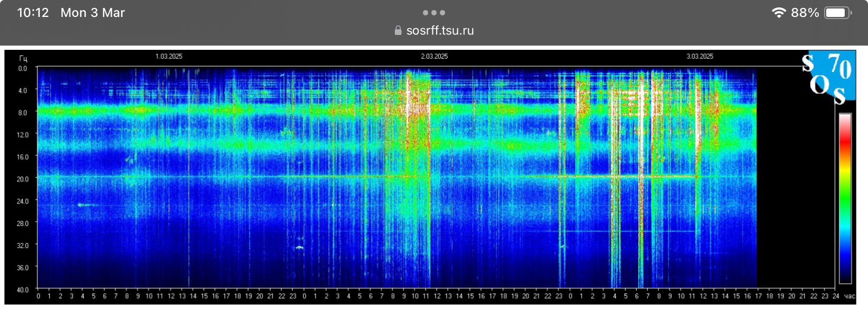The height and width of the screenshot is (310, 868).
Task: Click the 16.0 frequency axis label
Action: [23, 157]
